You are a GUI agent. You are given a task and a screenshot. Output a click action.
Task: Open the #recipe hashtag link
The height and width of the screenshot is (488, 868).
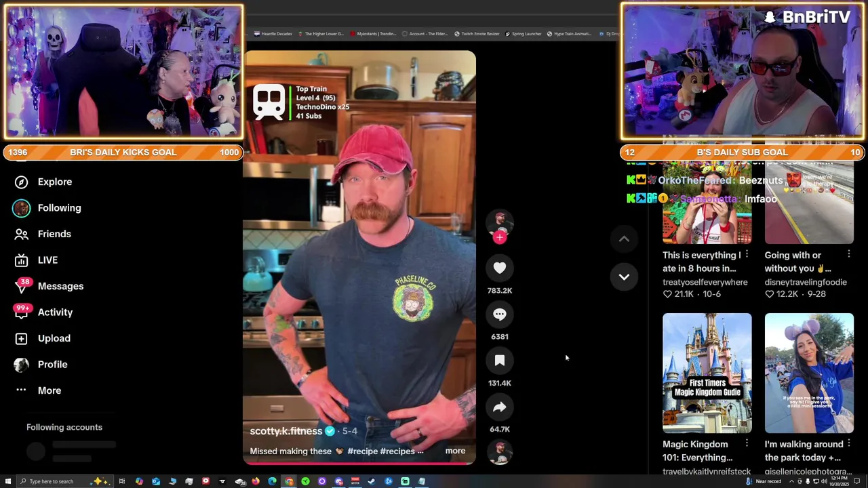pos(362,451)
